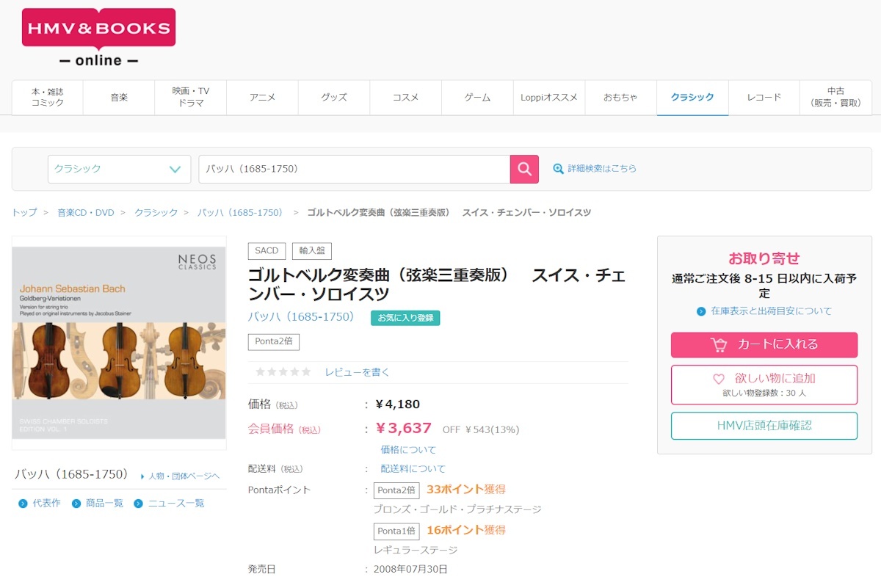This screenshot has height=588, width=881.
Task: Open 詳細検索はこちら advanced search link
Action: [x=602, y=169]
